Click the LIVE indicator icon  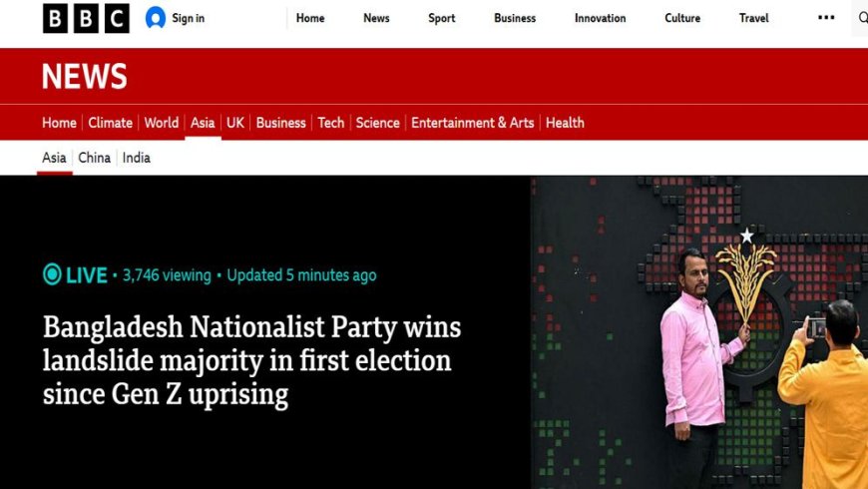tap(52, 274)
